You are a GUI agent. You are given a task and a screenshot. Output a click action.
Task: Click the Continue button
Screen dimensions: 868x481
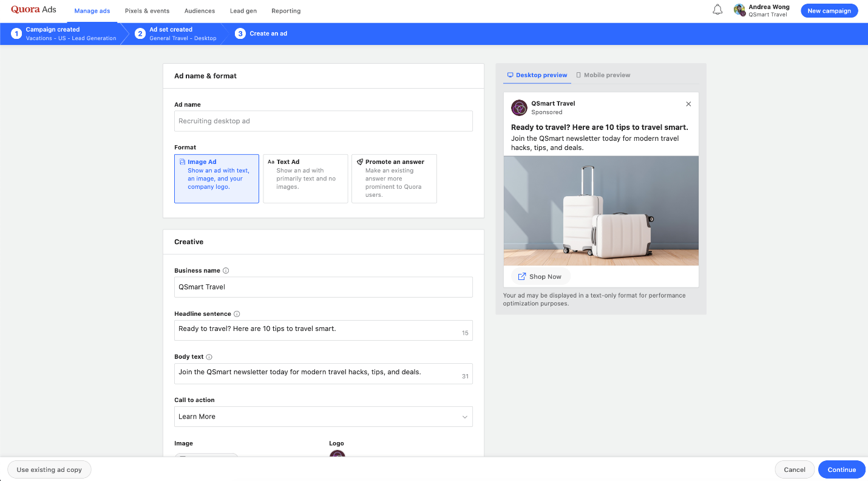(842, 469)
